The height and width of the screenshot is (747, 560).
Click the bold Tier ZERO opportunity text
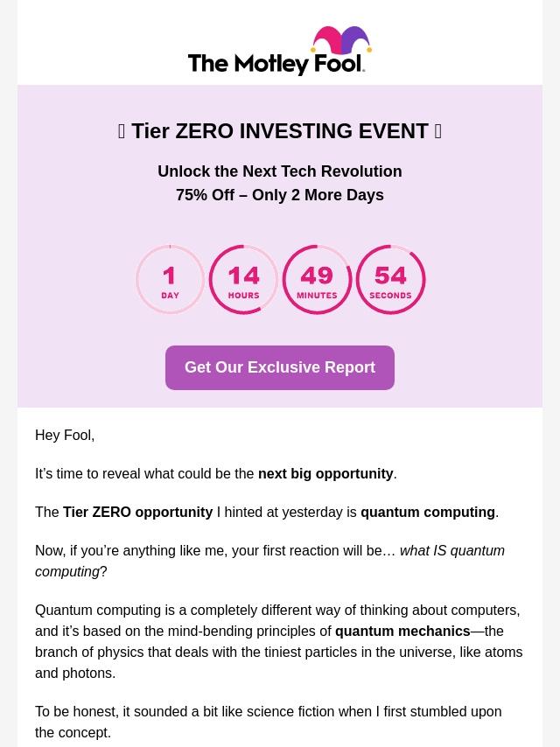pos(137,513)
